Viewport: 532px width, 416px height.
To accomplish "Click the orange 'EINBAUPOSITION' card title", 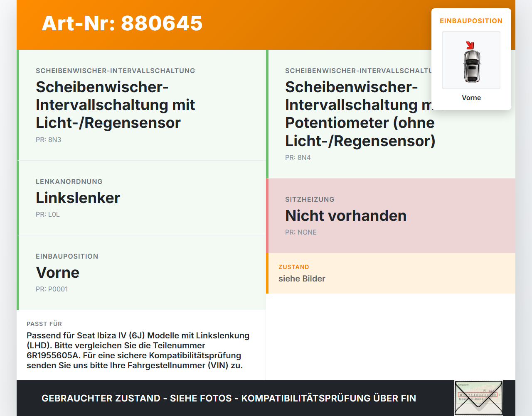I will tap(471, 21).
